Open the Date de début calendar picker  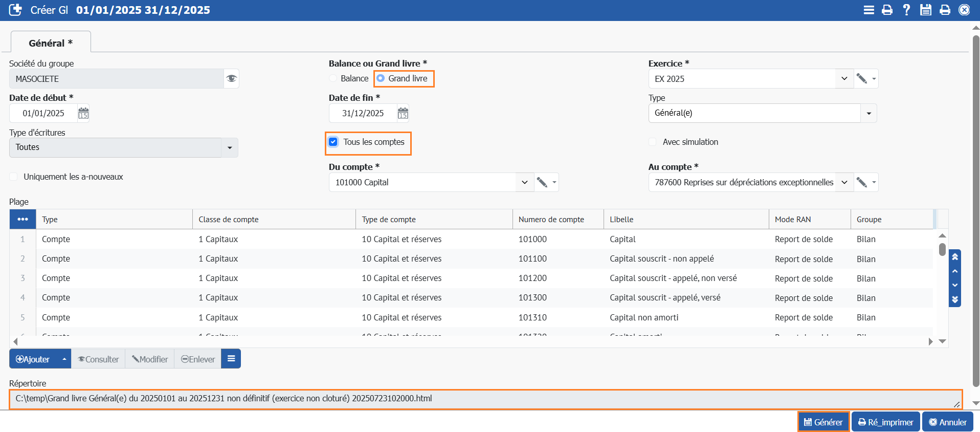(x=83, y=113)
